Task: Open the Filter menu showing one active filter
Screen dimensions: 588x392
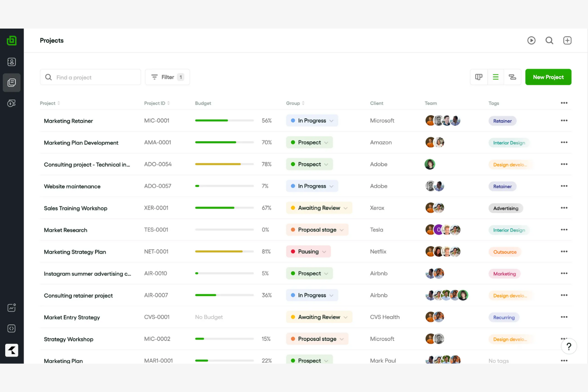Action: point(167,77)
